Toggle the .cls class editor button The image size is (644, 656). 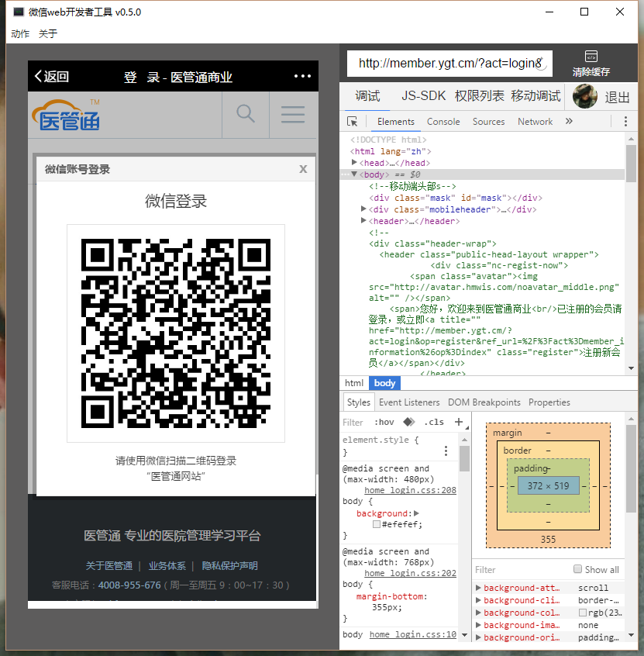434,423
